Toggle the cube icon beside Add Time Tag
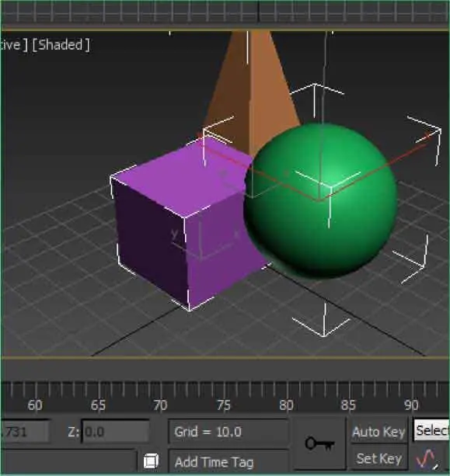Viewport: 450px width, 476px height. pos(151,460)
